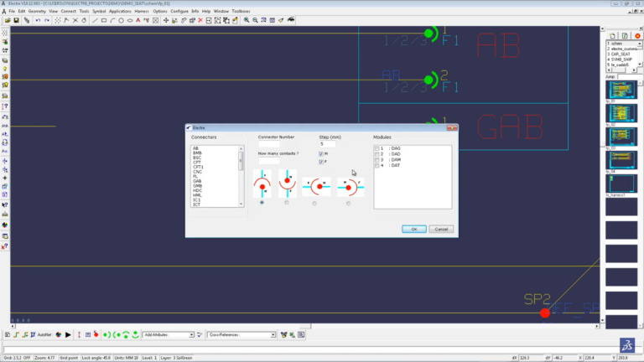Open the Configure menu
644x362 pixels.
point(179,11)
